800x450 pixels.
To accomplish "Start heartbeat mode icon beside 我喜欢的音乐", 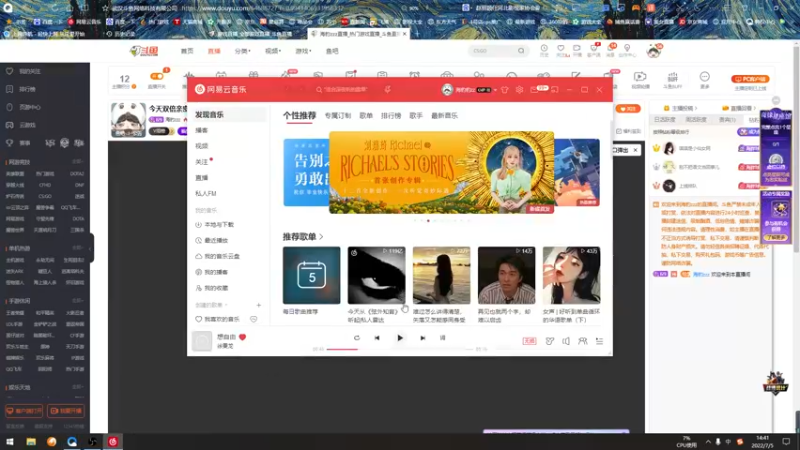I will pos(254,319).
